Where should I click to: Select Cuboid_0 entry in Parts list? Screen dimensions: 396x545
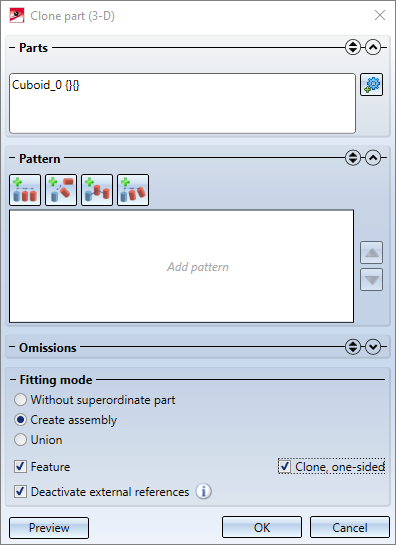tap(46, 85)
